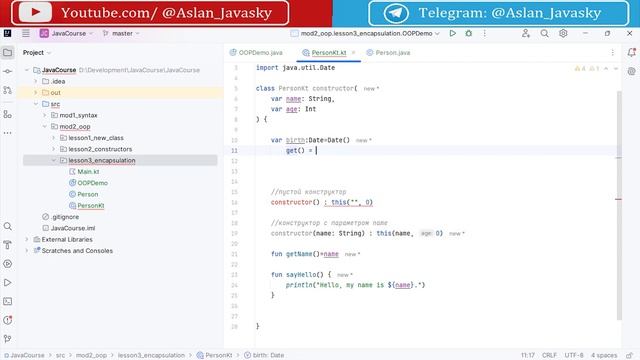This screenshot has width=640, height=360.
Task: Open the Git tool window icon
Action: tap(8, 339)
